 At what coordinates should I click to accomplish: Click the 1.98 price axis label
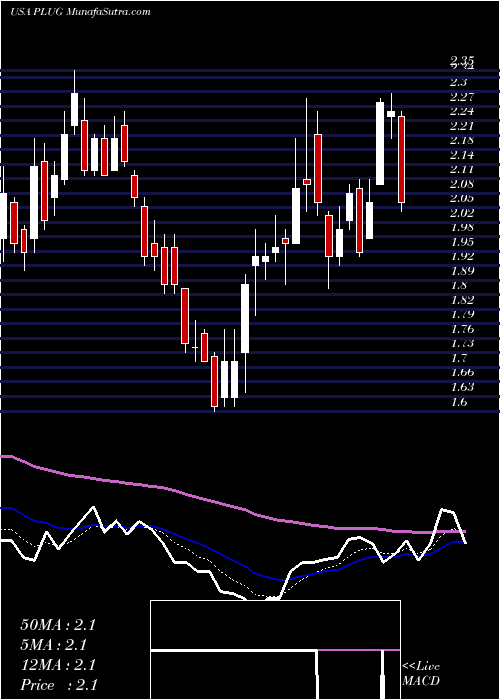click(x=462, y=227)
